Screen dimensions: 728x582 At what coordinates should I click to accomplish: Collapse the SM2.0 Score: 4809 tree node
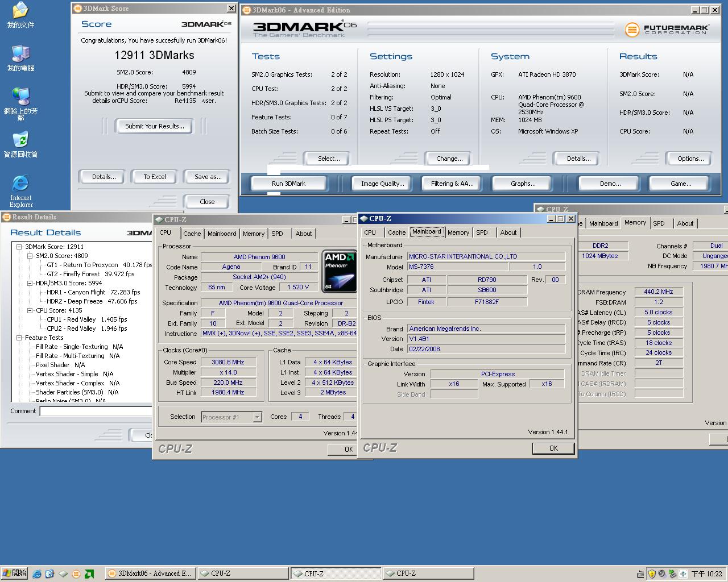pos(30,256)
